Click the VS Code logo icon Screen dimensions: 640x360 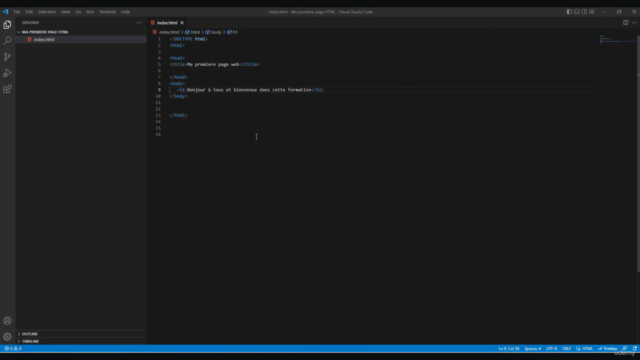[x=5, y=12]
